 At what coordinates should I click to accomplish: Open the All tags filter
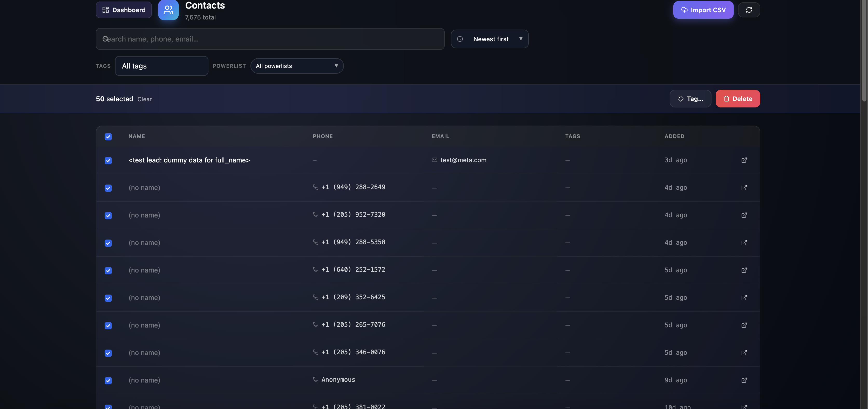tap(161, 66)
